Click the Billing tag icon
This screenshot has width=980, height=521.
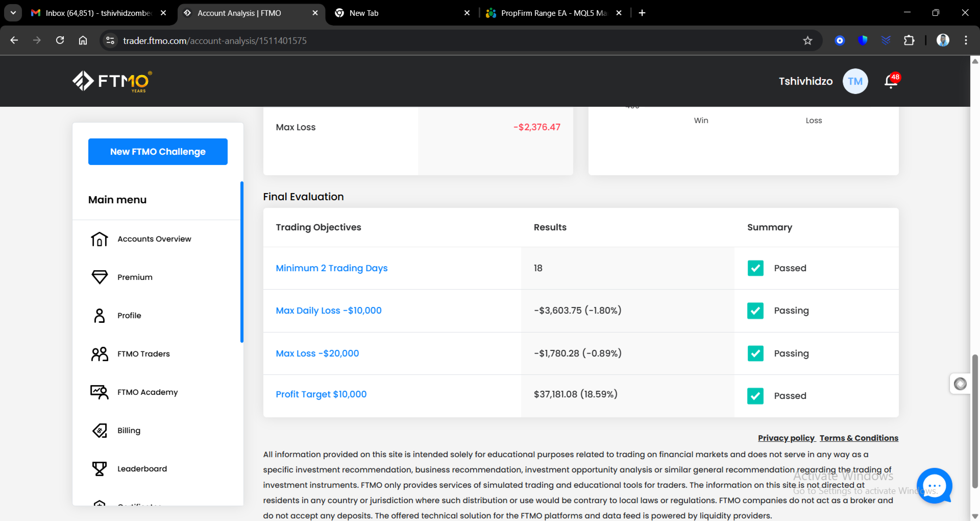(100, 431)
